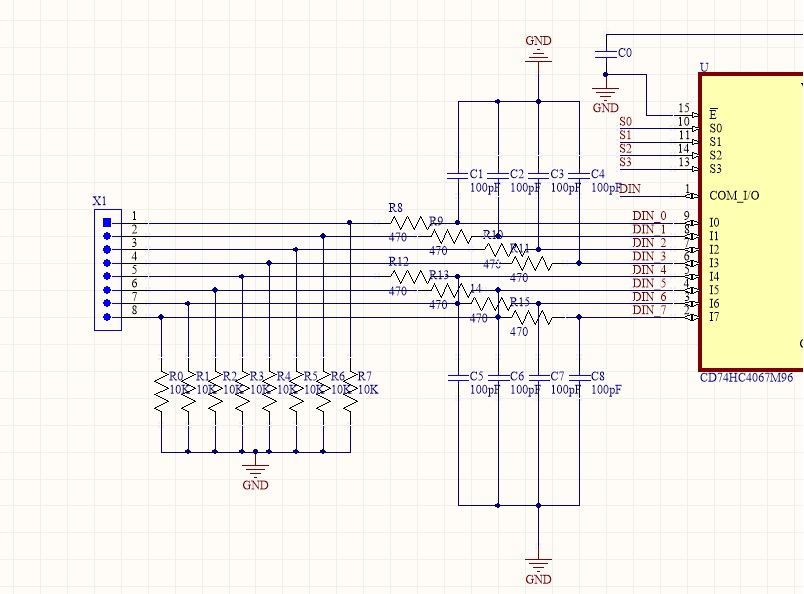
Task: Select capacitor C7 symbol
Action: [539, 378]
